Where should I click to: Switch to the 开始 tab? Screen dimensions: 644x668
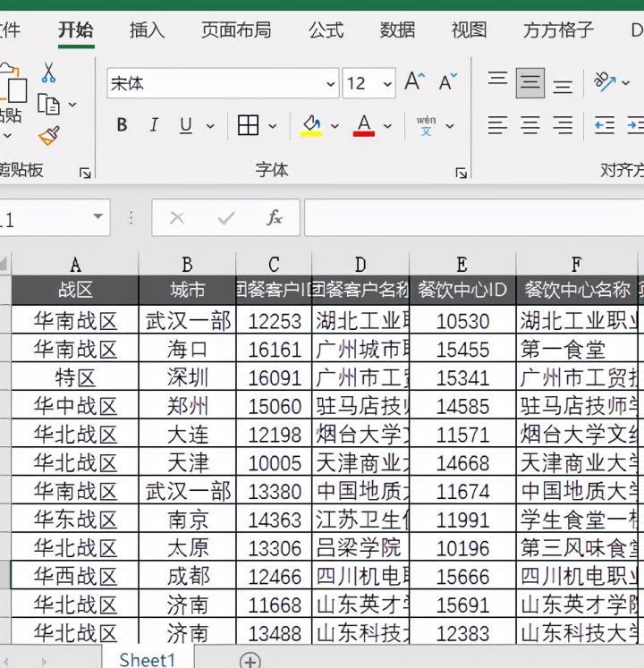tap(76, 30)
